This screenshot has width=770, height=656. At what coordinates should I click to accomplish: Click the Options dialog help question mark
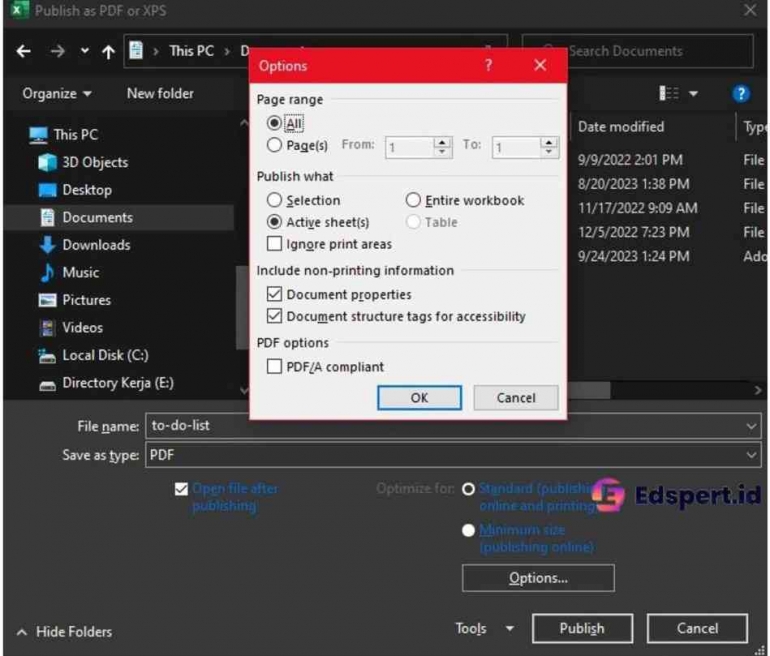(488, 65)
